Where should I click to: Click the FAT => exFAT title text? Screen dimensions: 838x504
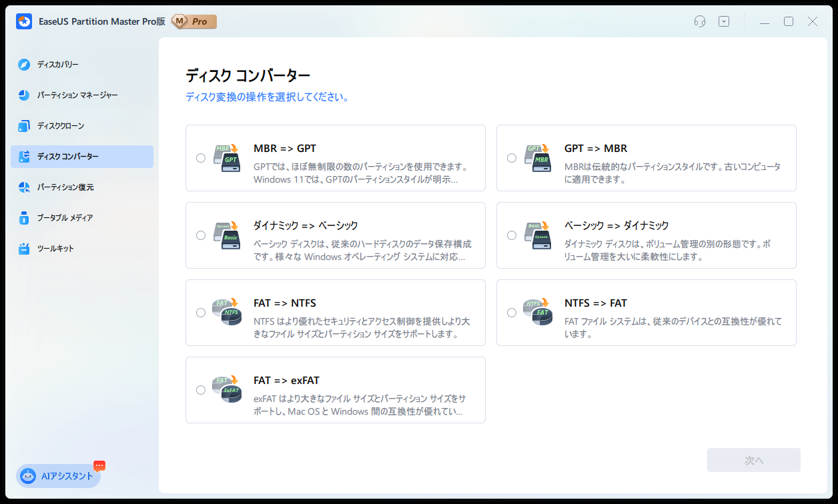[x=287, y=380]
